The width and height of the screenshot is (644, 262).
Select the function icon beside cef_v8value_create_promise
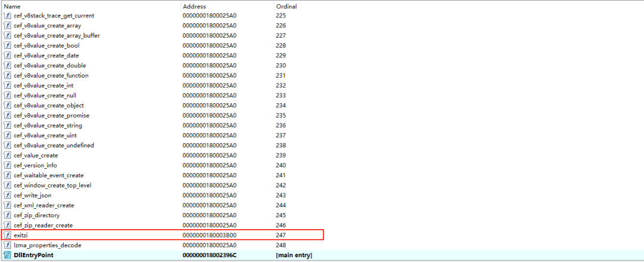tap(7, 116)
